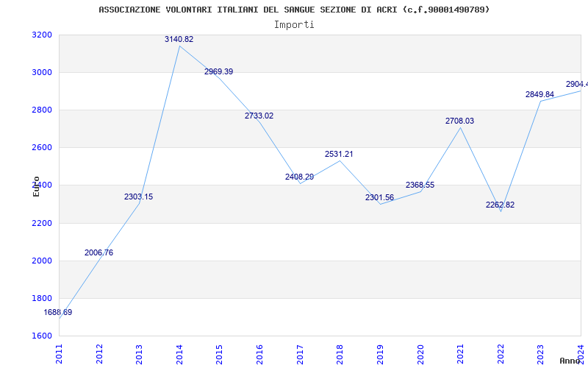Click the 2023 year label

[541, 354]
